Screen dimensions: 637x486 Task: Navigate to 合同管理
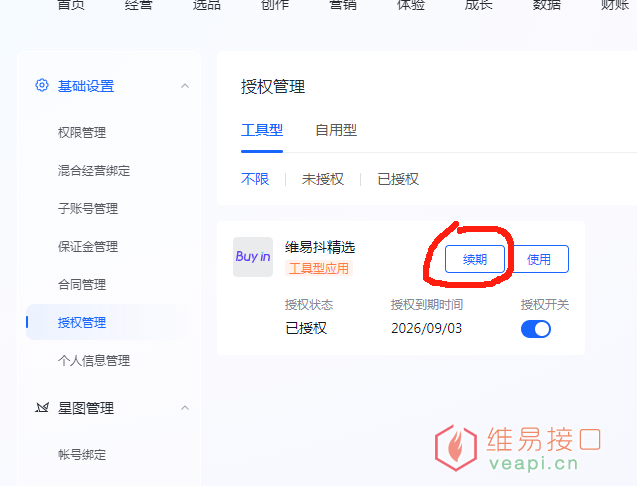tap(82, 285)
